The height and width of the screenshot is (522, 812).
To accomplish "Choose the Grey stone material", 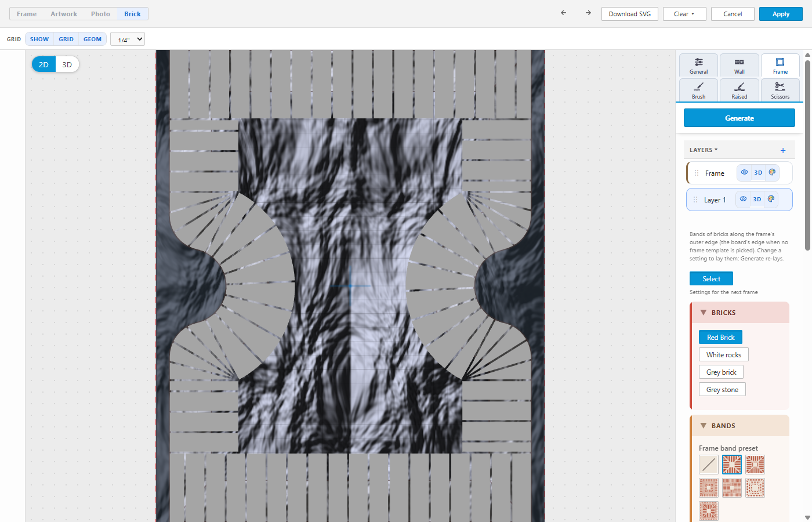I will point(722,390).
